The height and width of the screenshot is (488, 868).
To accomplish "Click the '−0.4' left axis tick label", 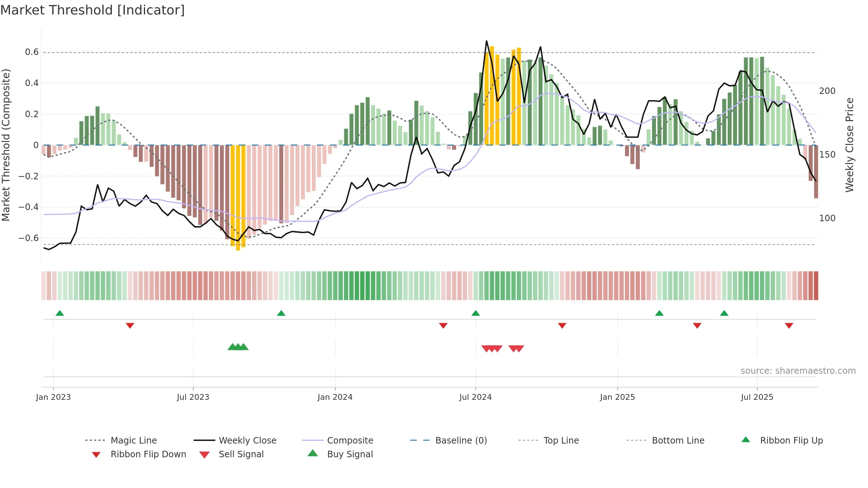I will (x=29, y=207).
